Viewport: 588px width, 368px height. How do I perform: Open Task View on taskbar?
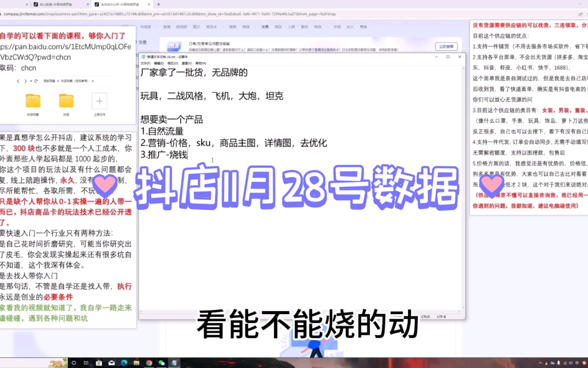click(86, 363)
